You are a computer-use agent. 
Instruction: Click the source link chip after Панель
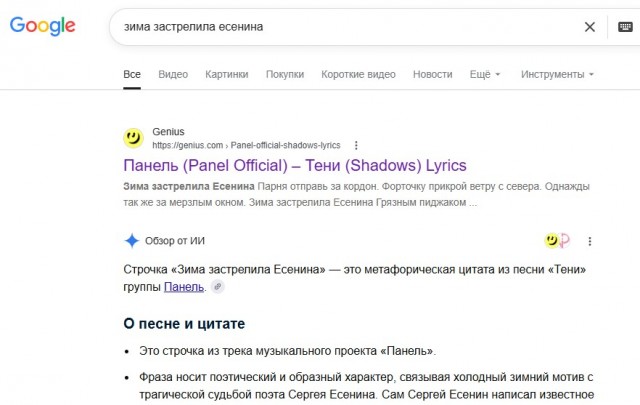click(218, 287)
